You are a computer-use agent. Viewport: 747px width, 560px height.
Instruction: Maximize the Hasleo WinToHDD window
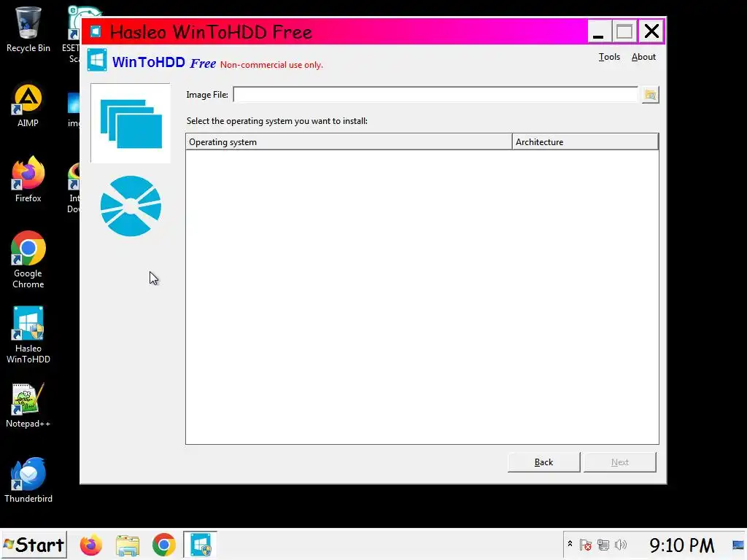coord(624,32)
